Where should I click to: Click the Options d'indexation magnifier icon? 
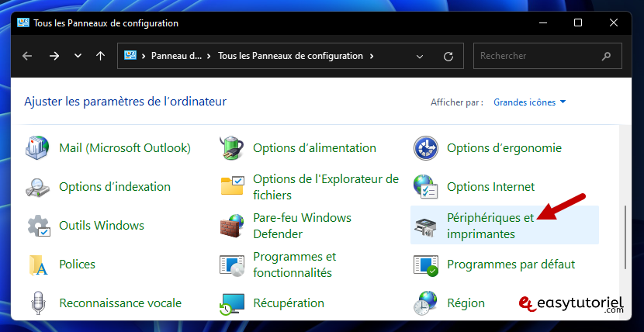click(37, 187)
